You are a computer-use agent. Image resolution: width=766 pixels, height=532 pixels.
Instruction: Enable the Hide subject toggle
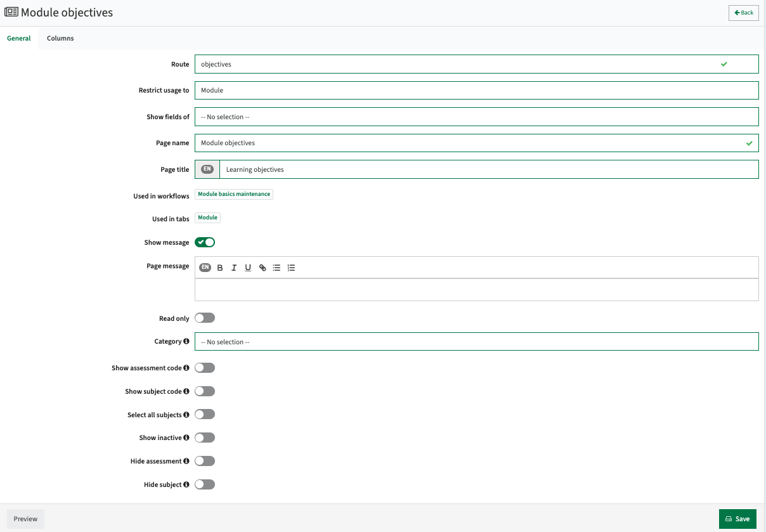(x=205, y=484)
